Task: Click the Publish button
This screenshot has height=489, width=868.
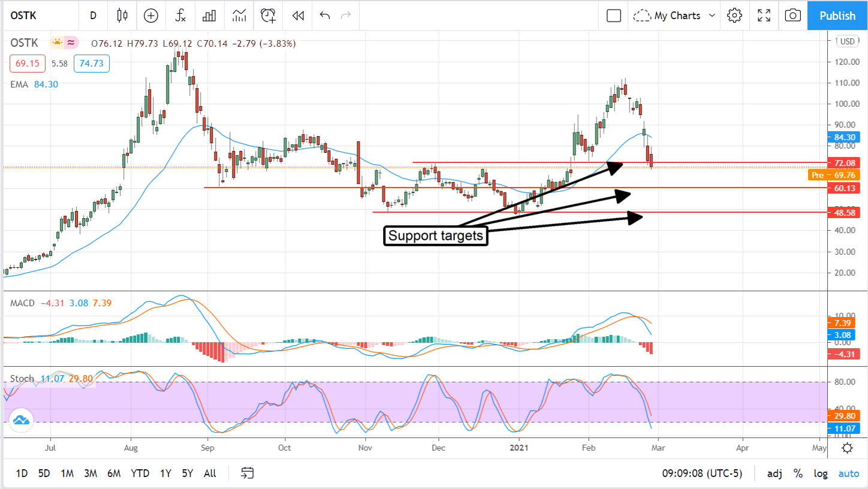Action: tap(837, 16)
